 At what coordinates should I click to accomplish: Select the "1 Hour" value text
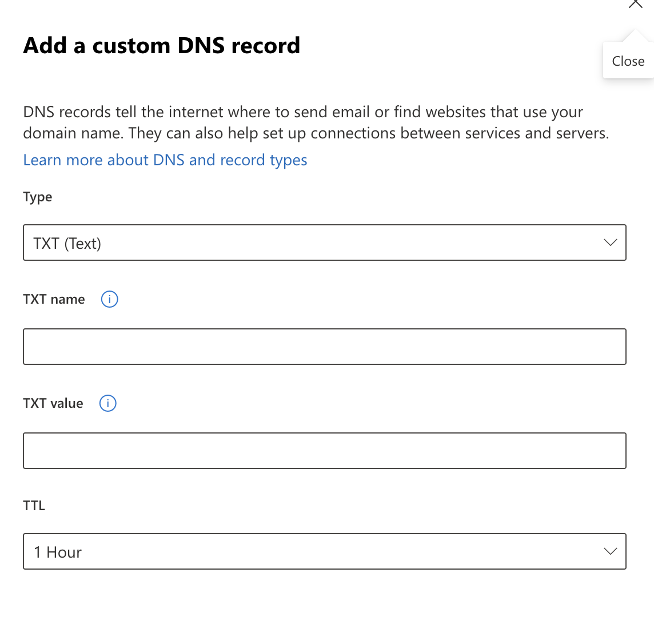[x=58, y=552]
